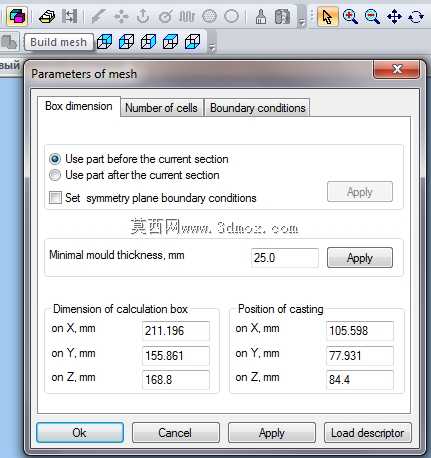Open the Boundary conditions tab

[257, 108]
